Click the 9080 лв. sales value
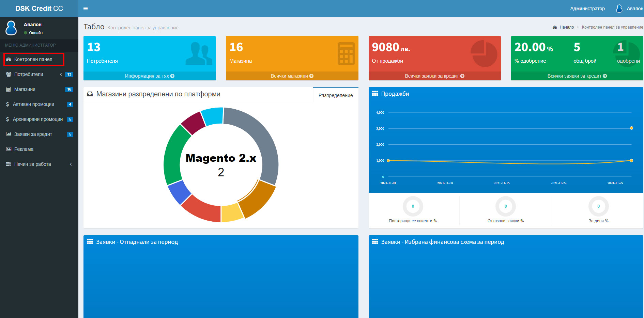 391,47
